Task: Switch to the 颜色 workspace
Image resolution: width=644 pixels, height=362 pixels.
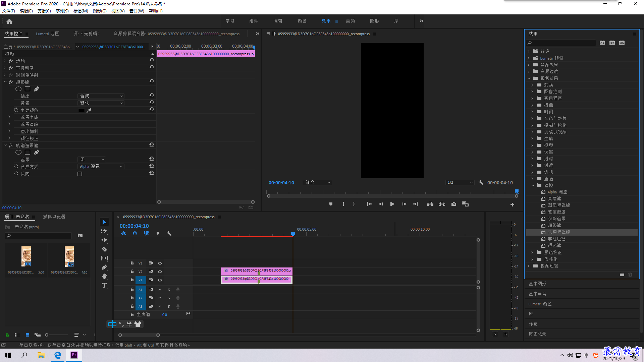Action: click(302, 21)
